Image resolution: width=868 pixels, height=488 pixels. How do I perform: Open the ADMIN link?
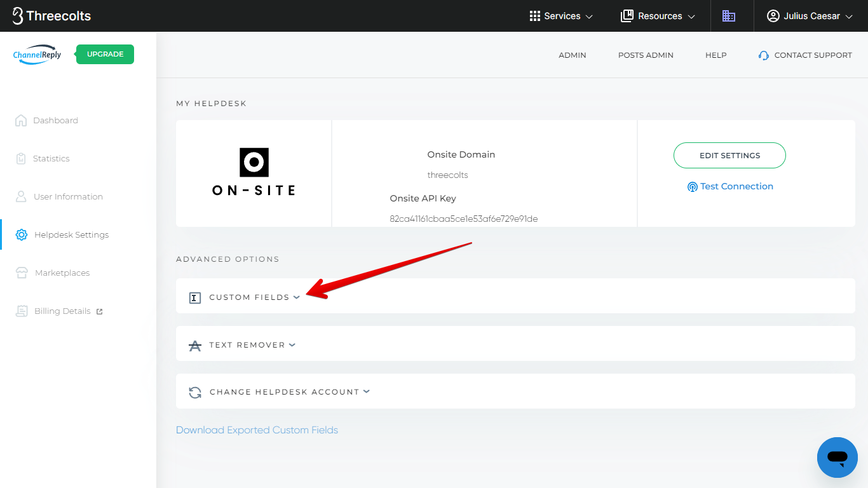point(573,55)
